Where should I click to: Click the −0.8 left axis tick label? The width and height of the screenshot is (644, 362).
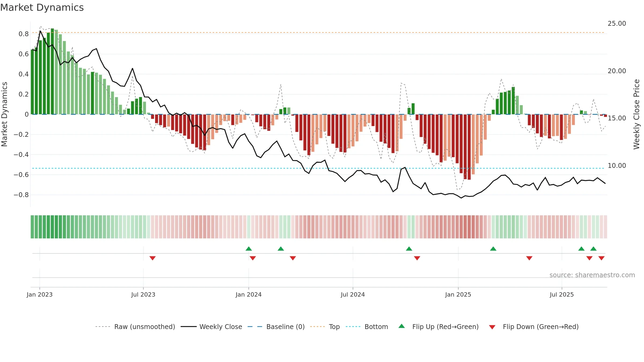tap(21, 195)
